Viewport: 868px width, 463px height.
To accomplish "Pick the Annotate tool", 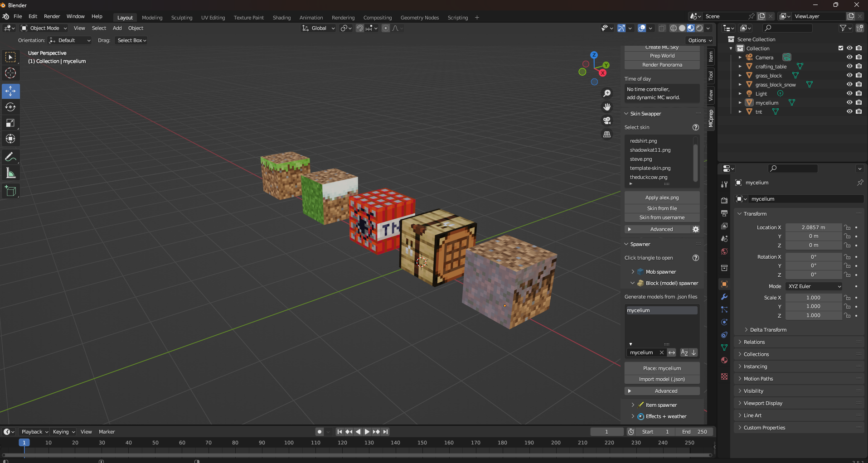I will [10, 157].
